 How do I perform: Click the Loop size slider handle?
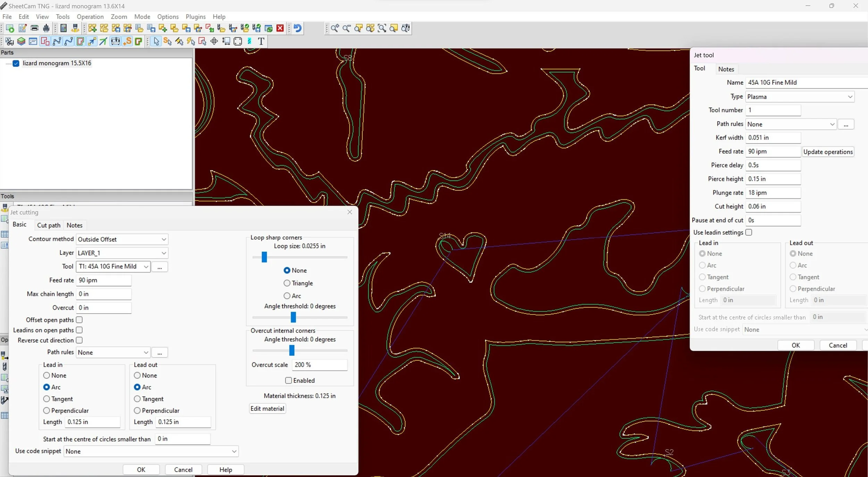(x=264, y=257)
